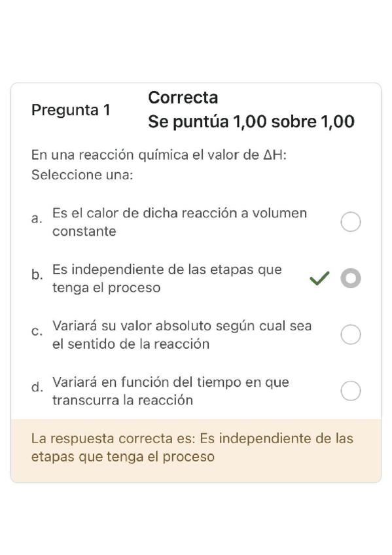
Task: Choose 'Es independiente de las etapas' answer text
Action: click(x=166, y=278)
